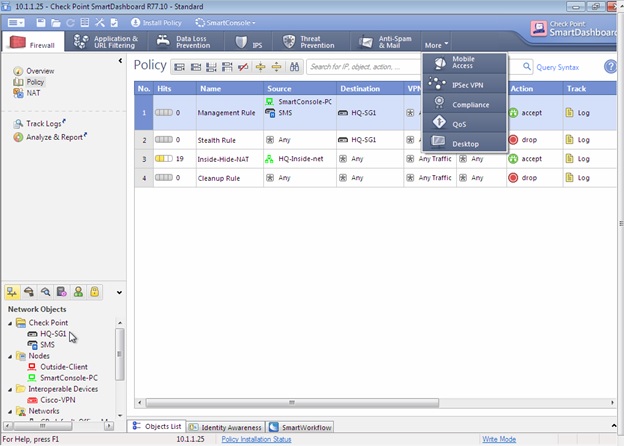Switch to the IPS tab
Viewport: 624px width, 446px height.
point(249,42)
